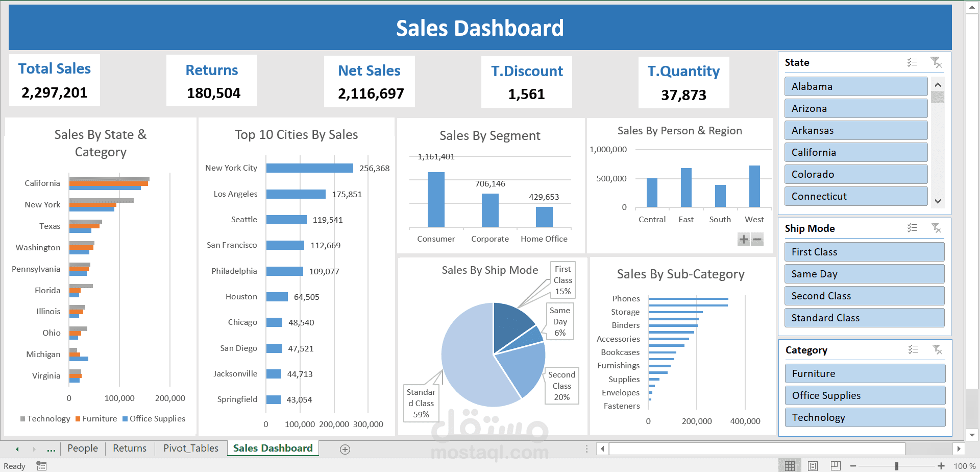Clear filter on State slicer
Image resolution: width=980 pixels, height=472 pixels.
click(936, 62)
